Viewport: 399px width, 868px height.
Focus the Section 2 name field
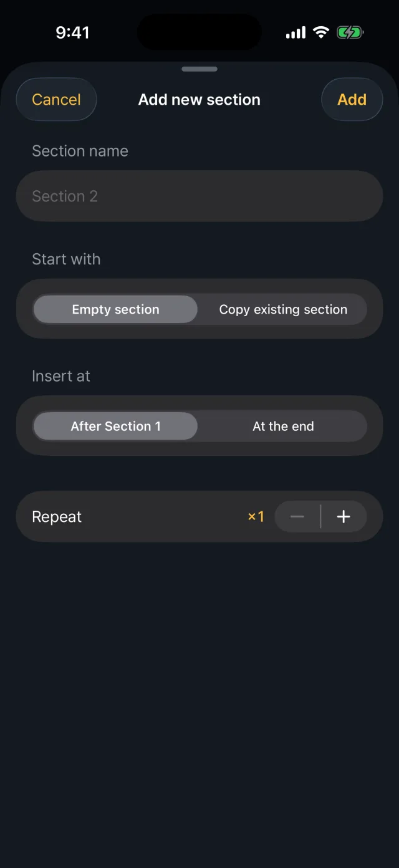click(x=199, y=196)
